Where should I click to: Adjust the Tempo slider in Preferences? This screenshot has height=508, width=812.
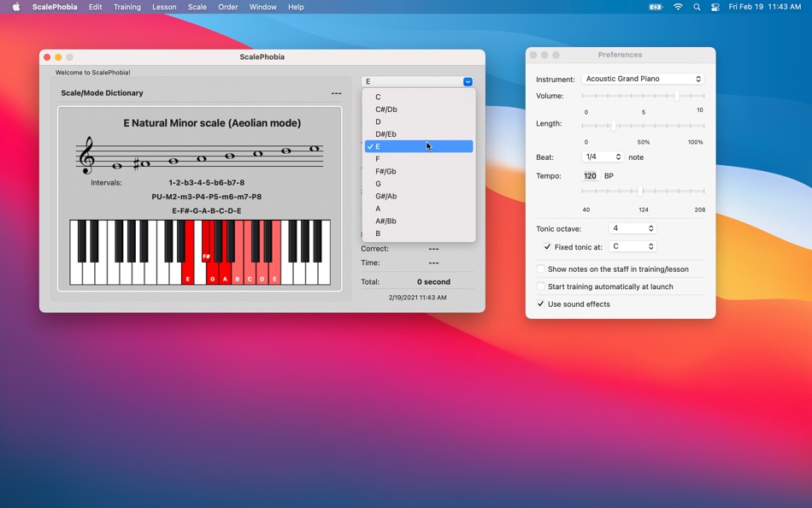[x=640, y=191]
